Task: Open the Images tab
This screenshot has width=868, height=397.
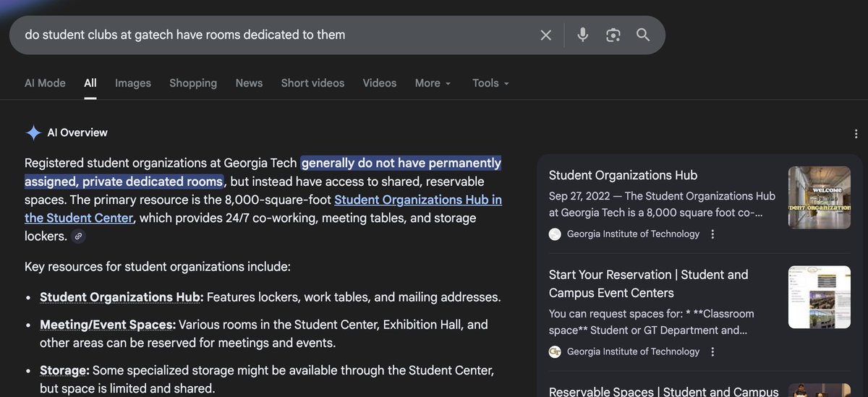Action: point(133,83)
